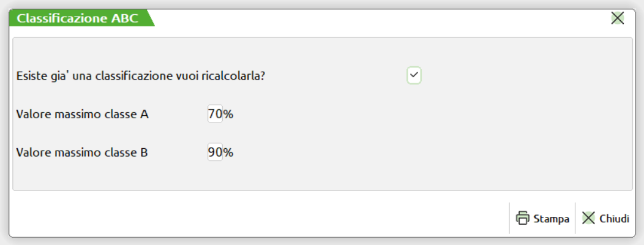Toggle the recalculate classification checkbox
Image resolution: width=644 pixels, height=245 pixels.
(x=414, y=75)
